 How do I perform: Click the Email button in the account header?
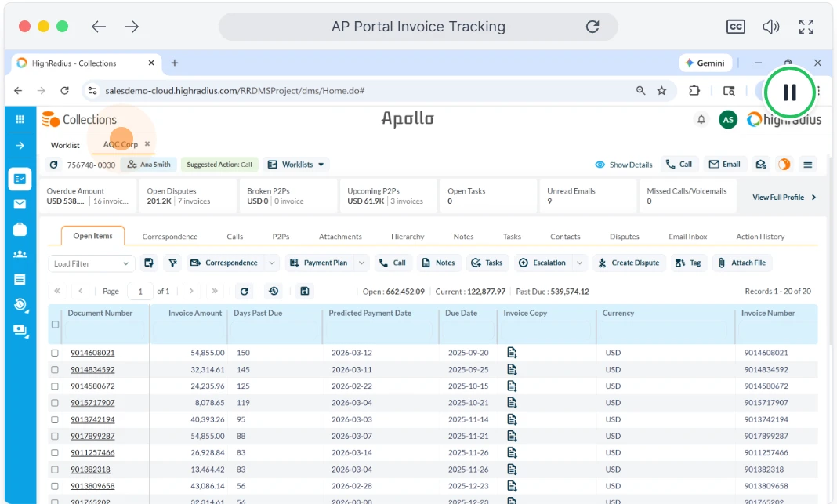724,165
